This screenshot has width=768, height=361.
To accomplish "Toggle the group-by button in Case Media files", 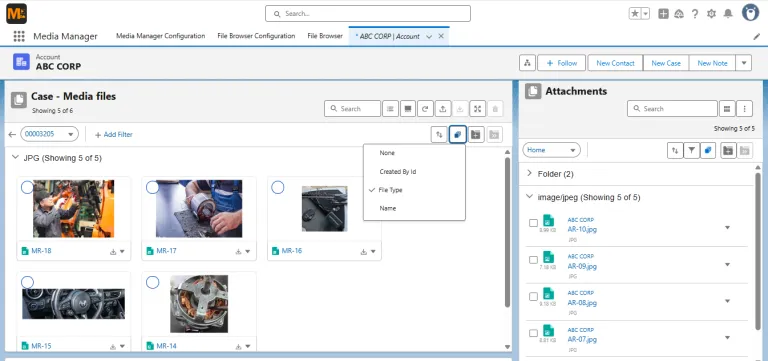I will [x=457, y=134].
